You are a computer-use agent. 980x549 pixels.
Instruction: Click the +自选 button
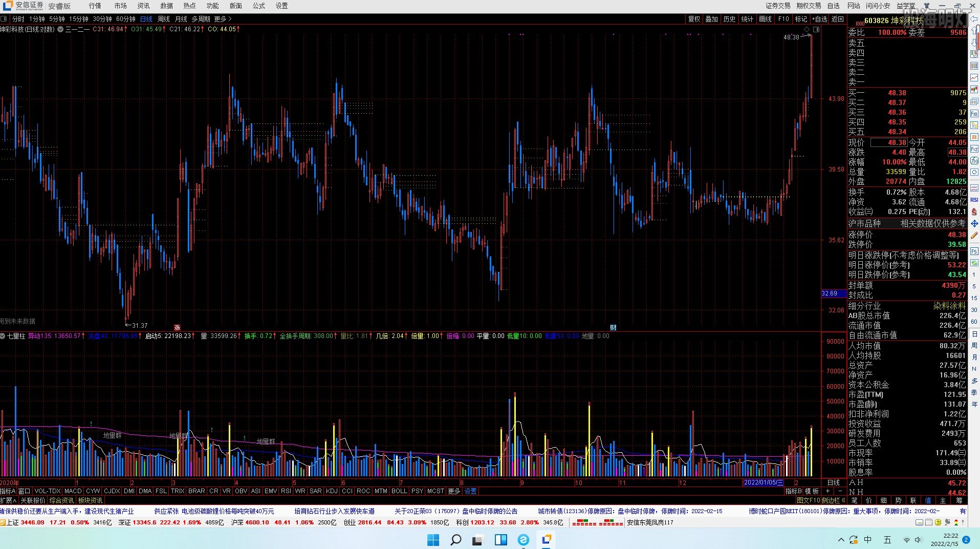click(819, 19)
